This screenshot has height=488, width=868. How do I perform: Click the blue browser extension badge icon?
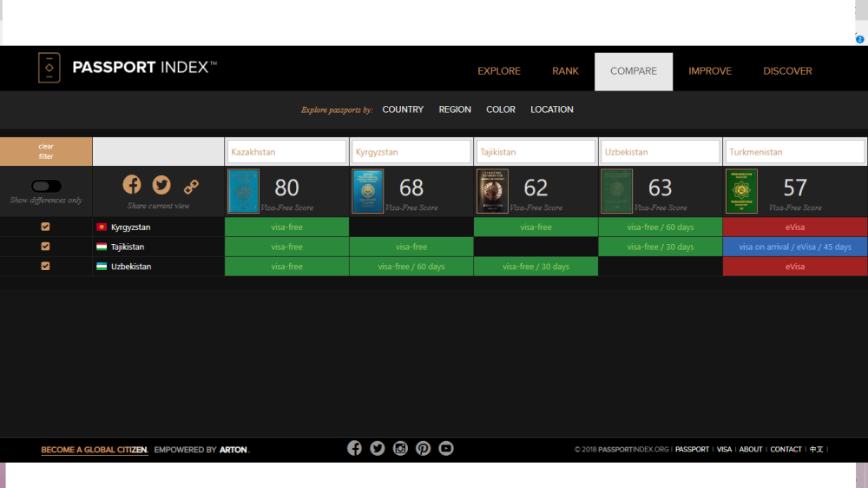tap(859, 39)
